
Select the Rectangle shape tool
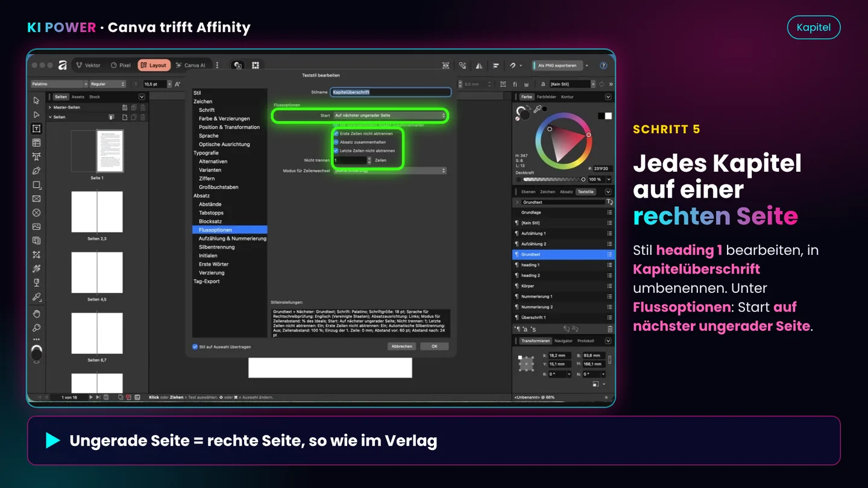(x=37, y=185)
